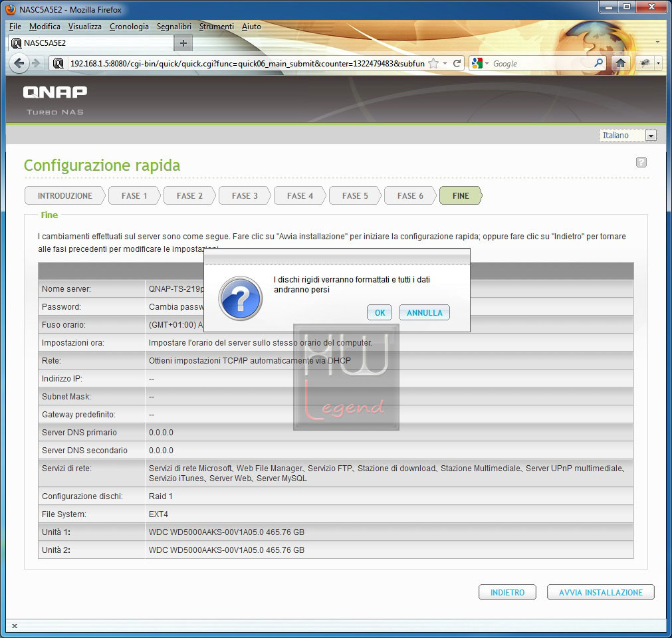Viewport: 672px width, 638px height.
Task: Click the 'EXT4' file system value
Action: [x=159, y=514]
